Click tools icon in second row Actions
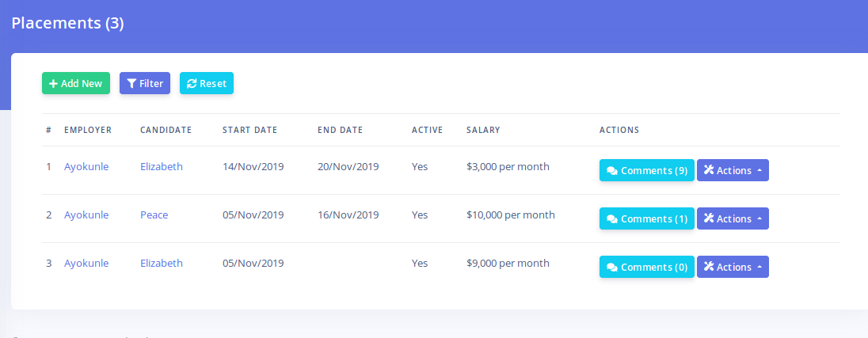Image resolution: width=868 pixels, height=338 pixels. (x=709, y=218)
